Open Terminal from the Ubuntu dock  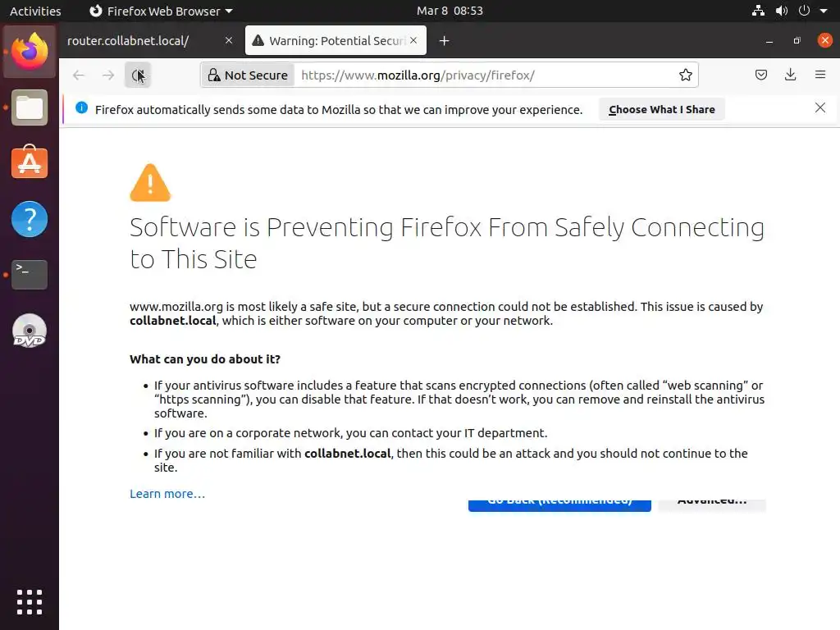point(30,274)
